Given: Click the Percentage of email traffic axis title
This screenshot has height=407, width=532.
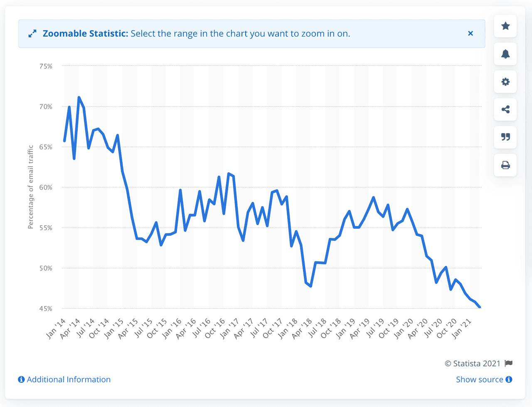Looking at the screenshot, I should (30, 187).
